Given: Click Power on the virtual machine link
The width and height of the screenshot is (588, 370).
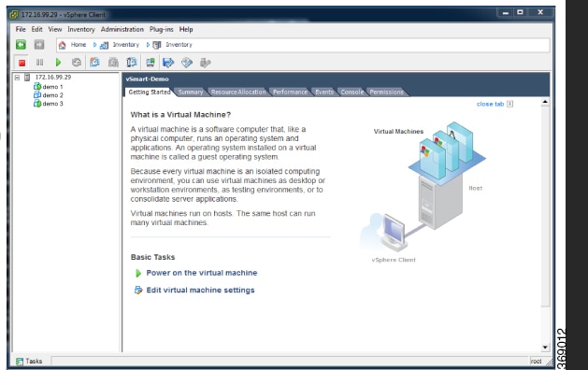Looking at the screenshot, I should [202, 273].
